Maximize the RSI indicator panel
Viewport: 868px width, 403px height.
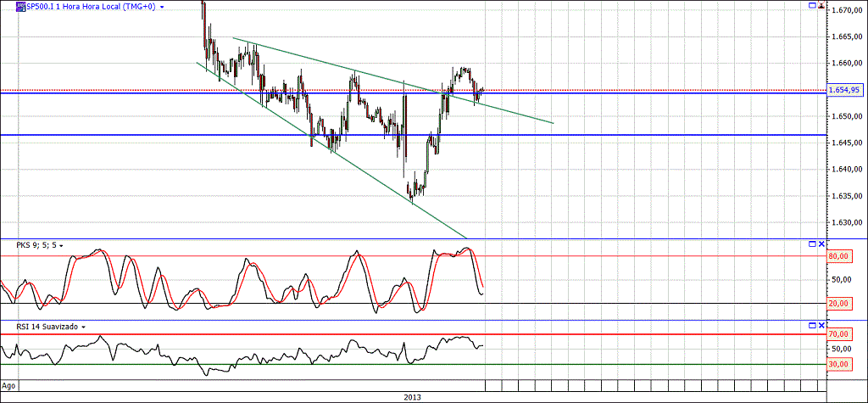(812, 325)
